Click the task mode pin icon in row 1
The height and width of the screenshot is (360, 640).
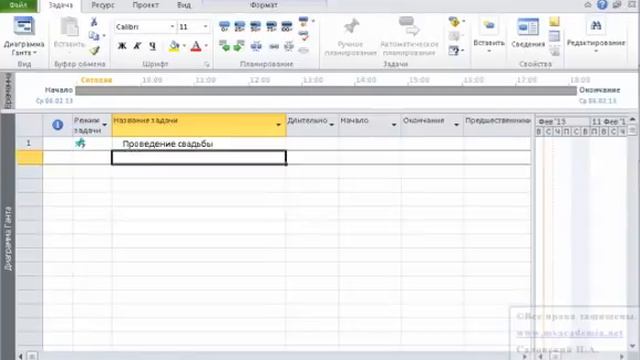(x=80, y=143)
